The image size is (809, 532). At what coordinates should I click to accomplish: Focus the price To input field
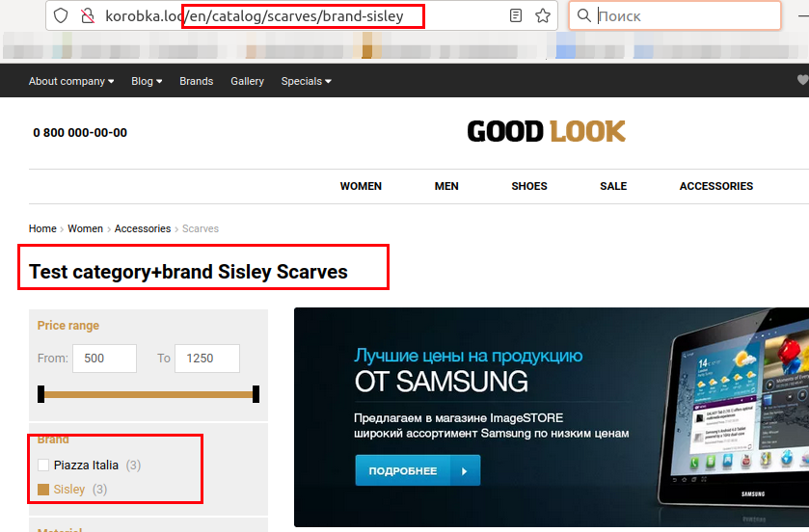tap(207, 359)
